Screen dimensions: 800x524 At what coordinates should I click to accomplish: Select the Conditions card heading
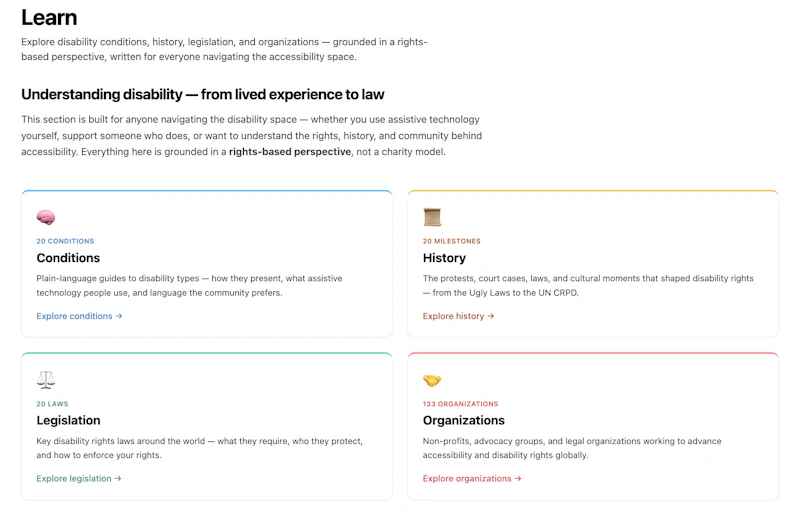(x=68, y=258)
